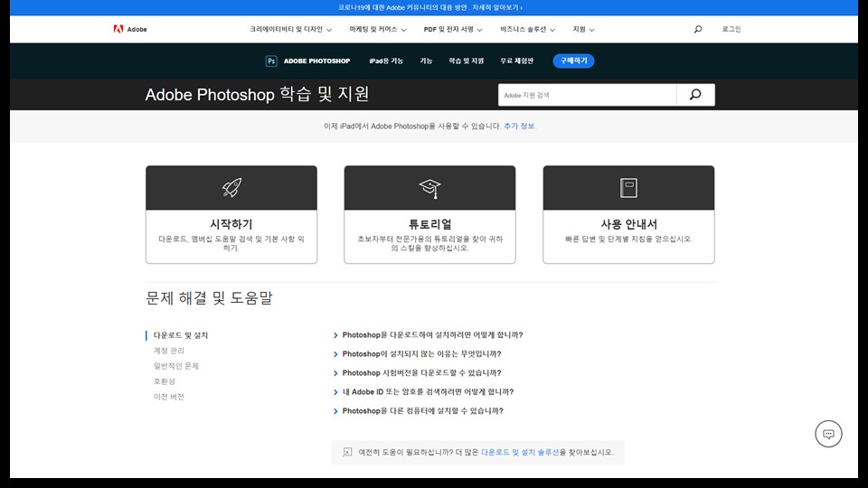Click the rocket icon on 시작하기 card
This screenshot has width=868, height=488.
[231, 188]
